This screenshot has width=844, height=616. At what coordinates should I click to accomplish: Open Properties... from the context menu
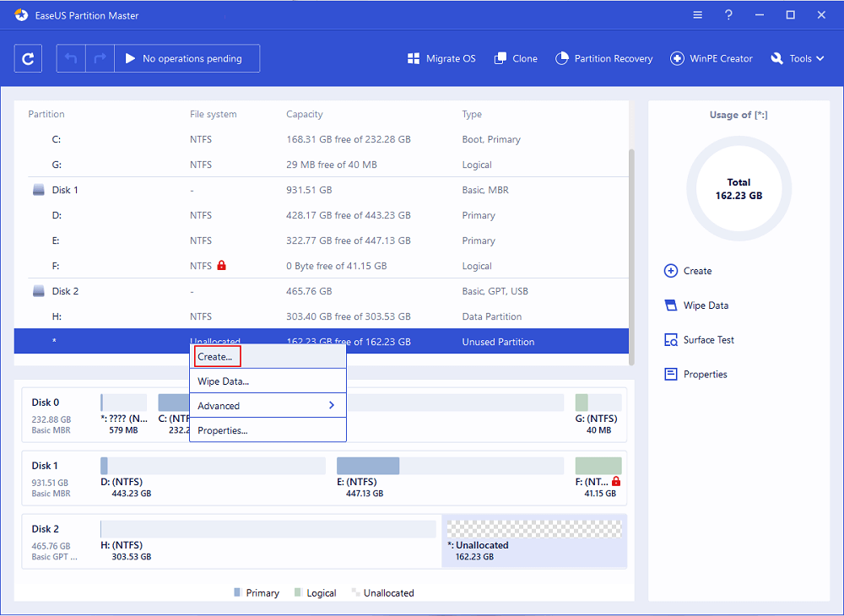coord(268,430)
